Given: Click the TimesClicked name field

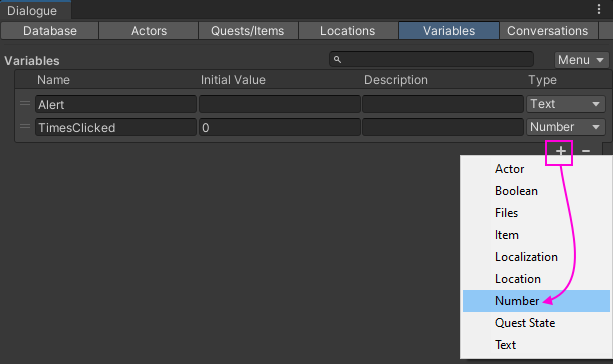Looking at the screenshot, I should click(116, 127).
